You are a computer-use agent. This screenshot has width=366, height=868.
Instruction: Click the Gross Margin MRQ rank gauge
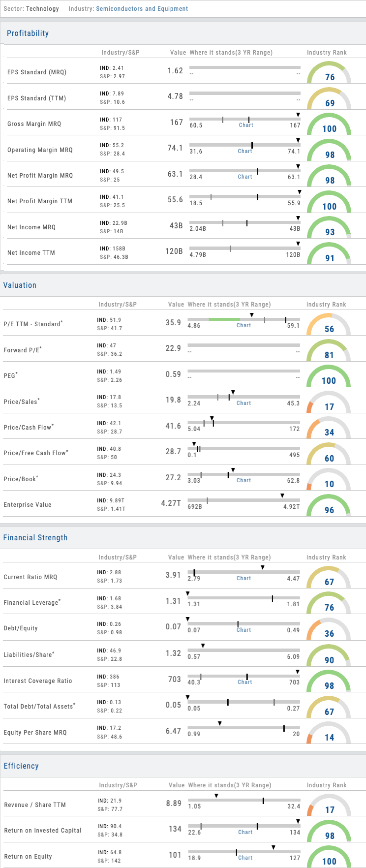pyautogui.click(x=329, y=125)
